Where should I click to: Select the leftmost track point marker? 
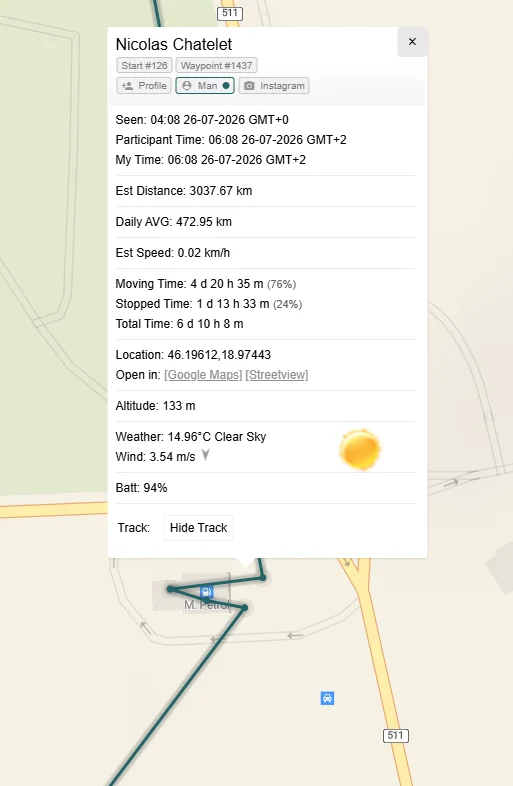[x=170, y=589]
